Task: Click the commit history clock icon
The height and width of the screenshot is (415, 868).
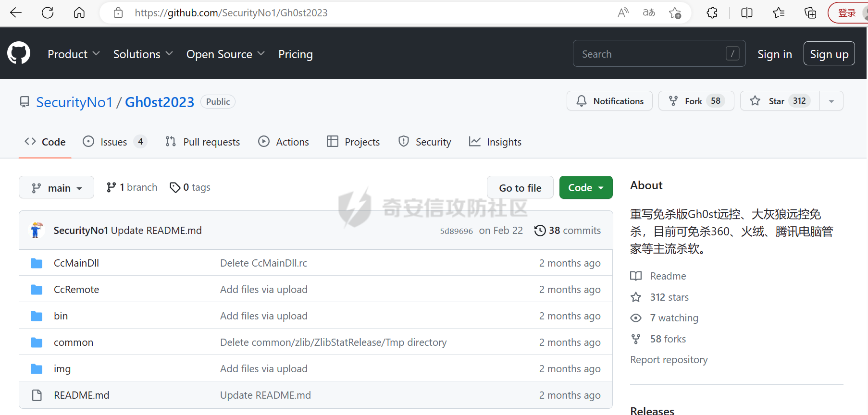Action: coord(540,231)
